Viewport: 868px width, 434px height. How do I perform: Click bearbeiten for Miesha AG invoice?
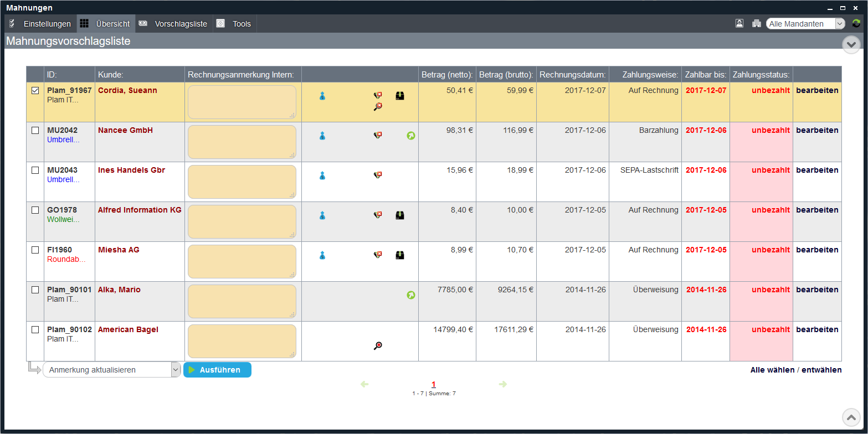pyautogui.click(x=817, y=250)
